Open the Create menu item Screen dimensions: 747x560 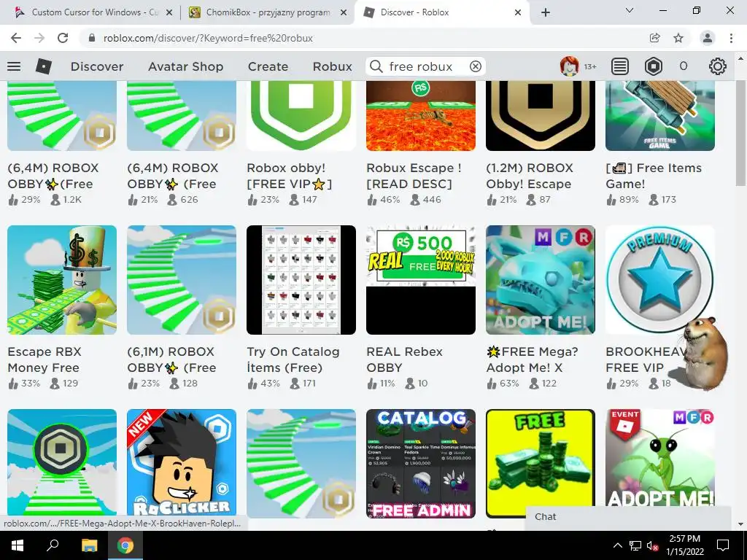[268, 66]
